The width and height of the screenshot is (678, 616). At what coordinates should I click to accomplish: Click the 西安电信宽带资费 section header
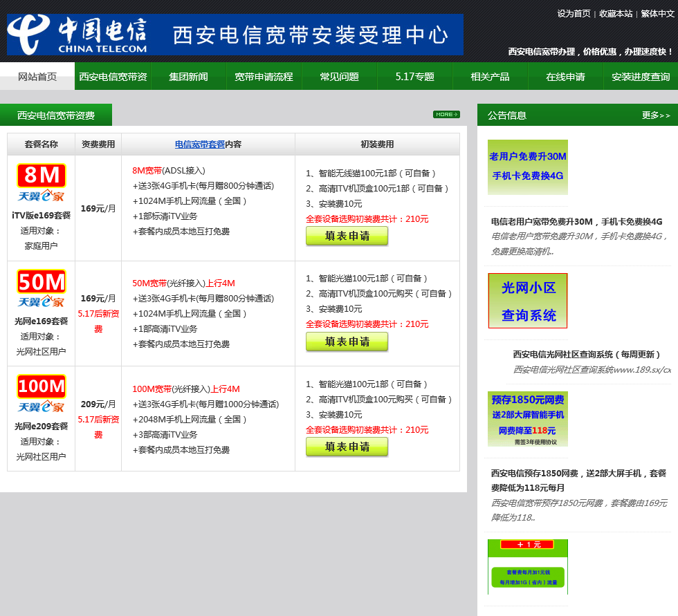(x=56, y=115)
